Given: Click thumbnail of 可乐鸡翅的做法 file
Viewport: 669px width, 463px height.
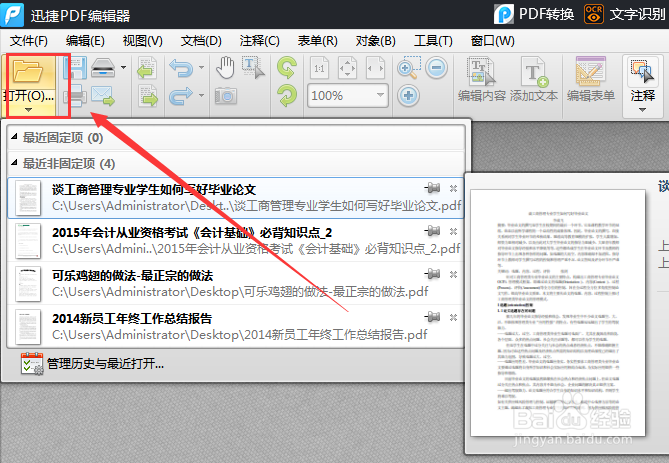Looking at the screenshot, I should (28, 284).
